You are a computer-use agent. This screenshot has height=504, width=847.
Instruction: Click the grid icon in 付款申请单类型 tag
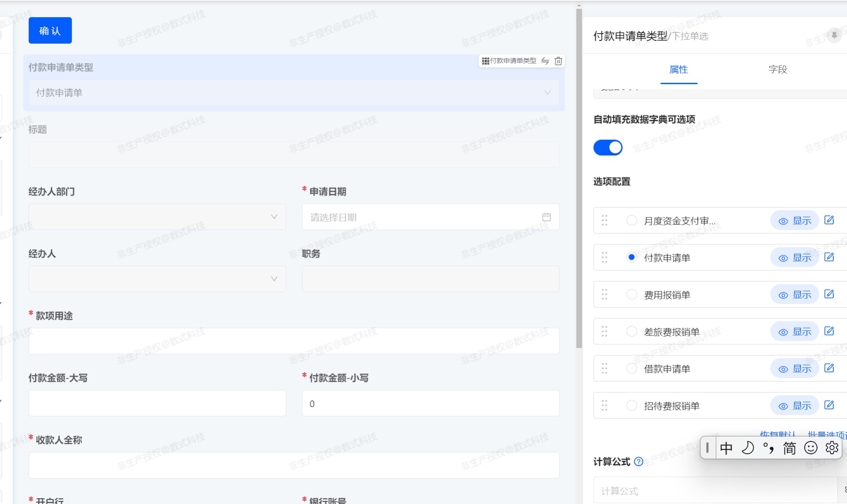485,61
